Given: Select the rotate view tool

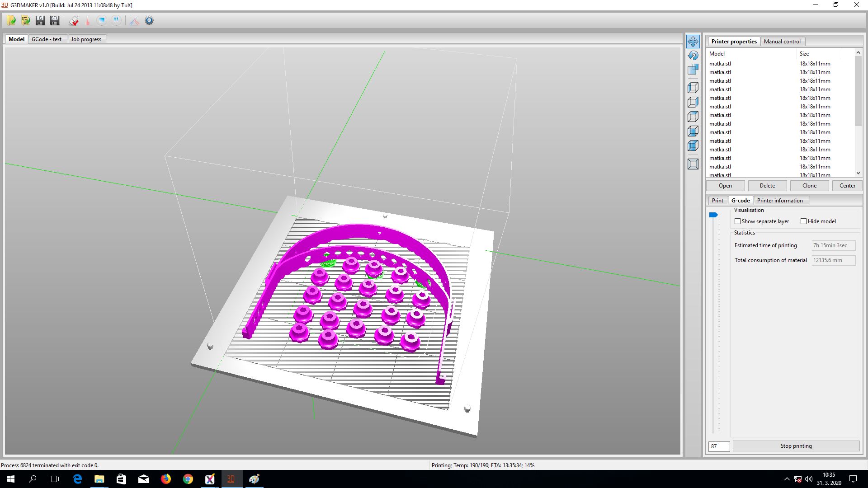Looking at the screenshot, I should click(x=693, y=56).
